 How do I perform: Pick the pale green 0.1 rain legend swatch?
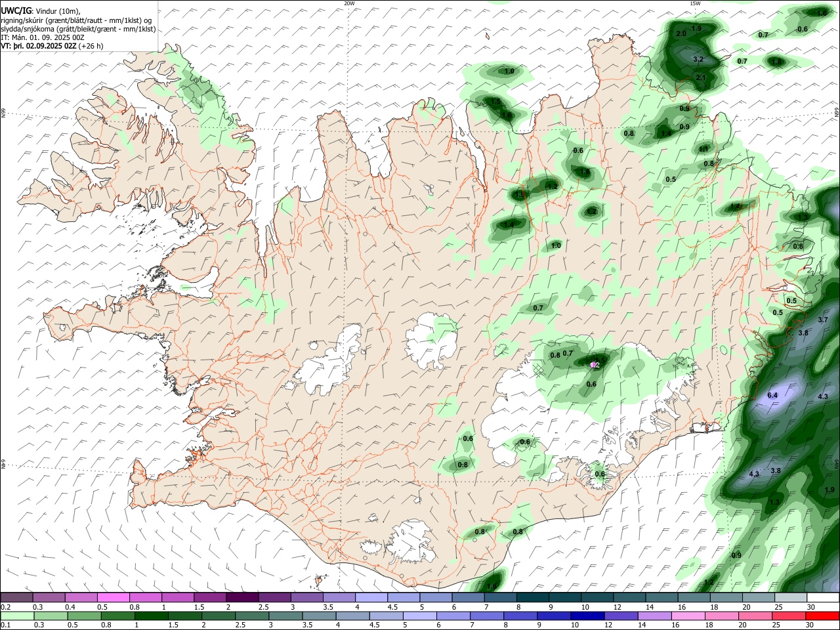[17, 616]
